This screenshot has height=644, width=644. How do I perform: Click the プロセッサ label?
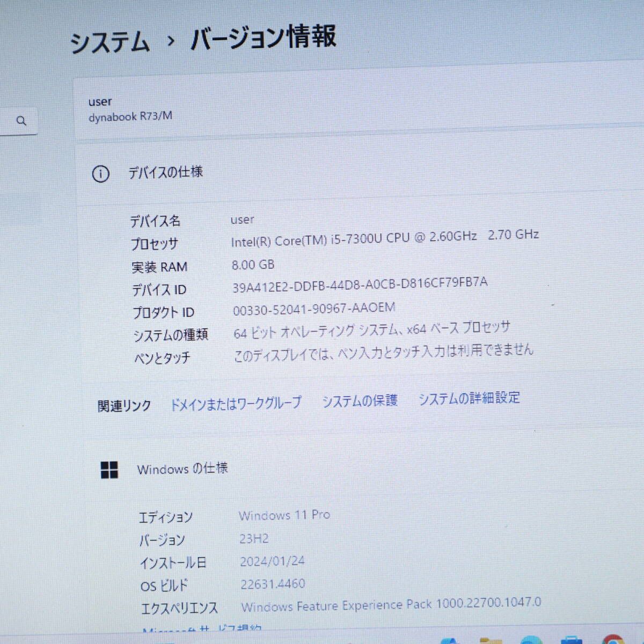[155, 244]
